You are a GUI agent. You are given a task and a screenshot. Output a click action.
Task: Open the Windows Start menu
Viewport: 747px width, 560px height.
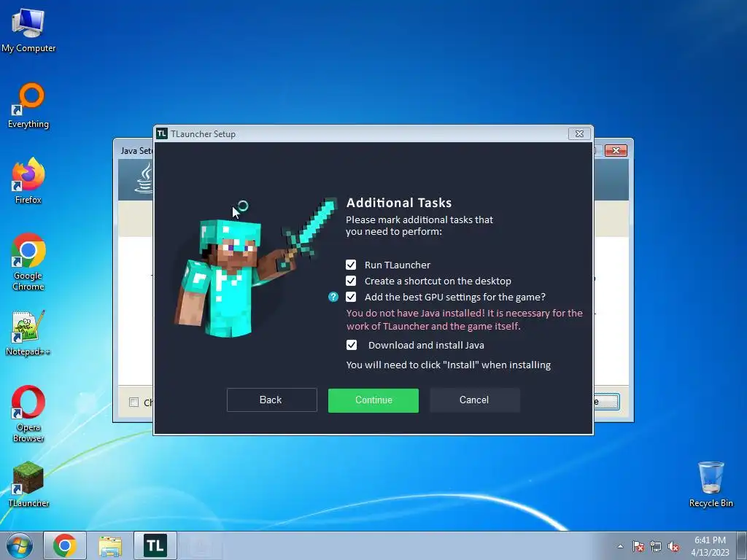click(20, 545)
